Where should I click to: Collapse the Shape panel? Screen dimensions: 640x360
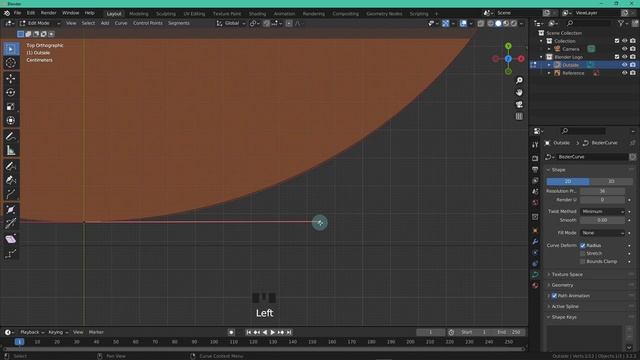click(x=558, y=170)
